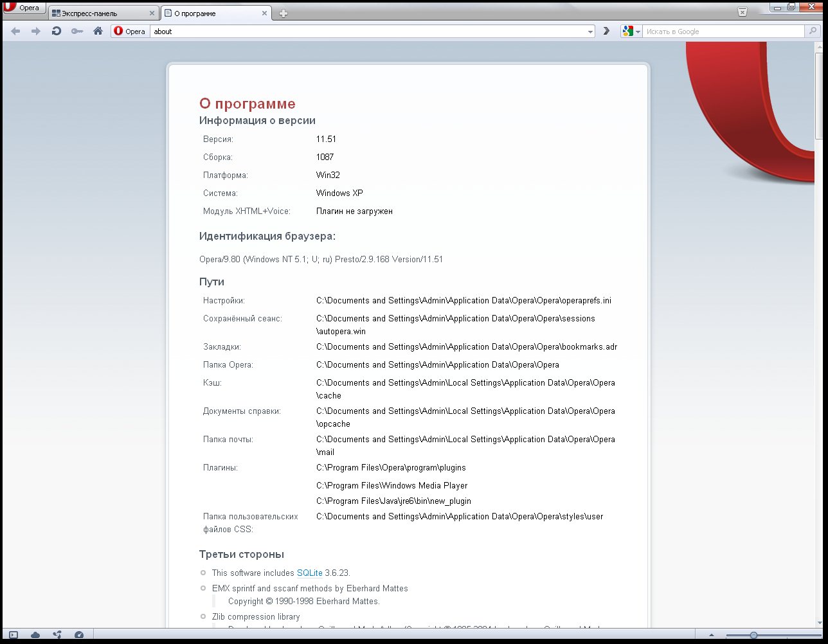The height and width of the screenshot is (644, 828).
Task: Go back with the Back arrow
Action: point(16,31)
